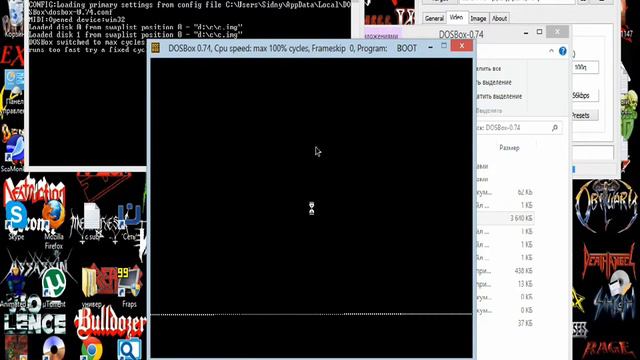Click the 'DOSBox-0.74' Explorer window title
The image size is (640, 360).
point(461,35)
